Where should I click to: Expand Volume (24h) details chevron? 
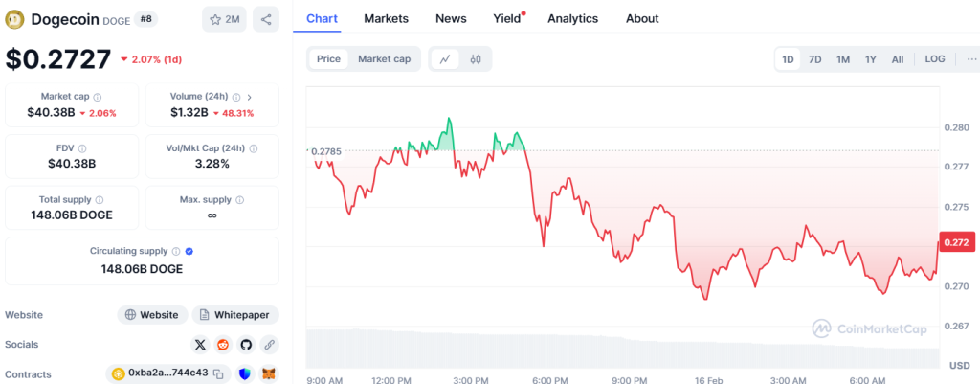click(x=250, y=97)
